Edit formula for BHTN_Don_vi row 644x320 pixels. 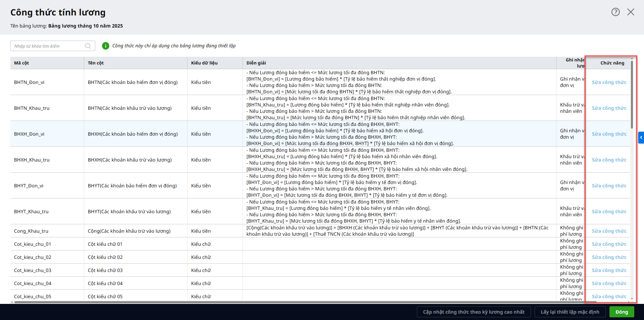pos(609,82)
